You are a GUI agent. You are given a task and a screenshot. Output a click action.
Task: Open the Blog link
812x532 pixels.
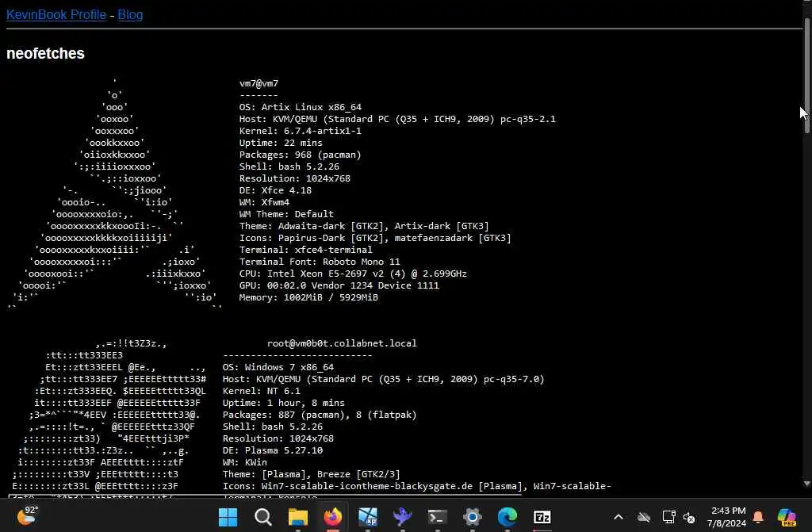click(x=130, y=14)
